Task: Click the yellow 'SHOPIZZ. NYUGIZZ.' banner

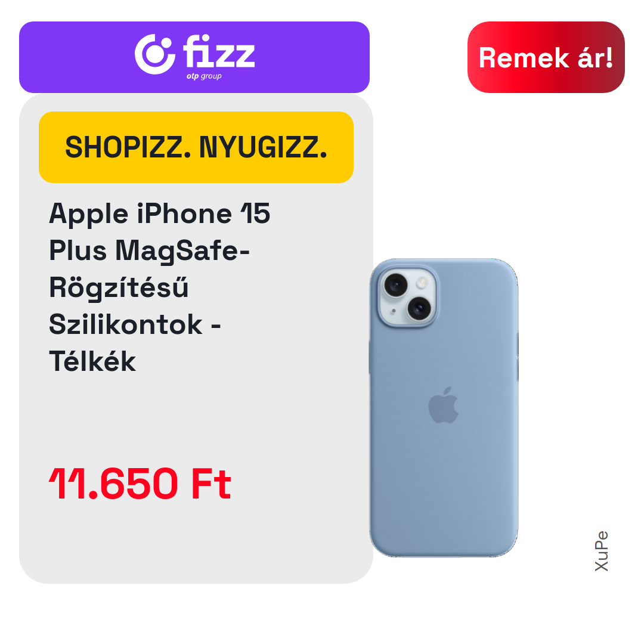Action: point(196,147)
